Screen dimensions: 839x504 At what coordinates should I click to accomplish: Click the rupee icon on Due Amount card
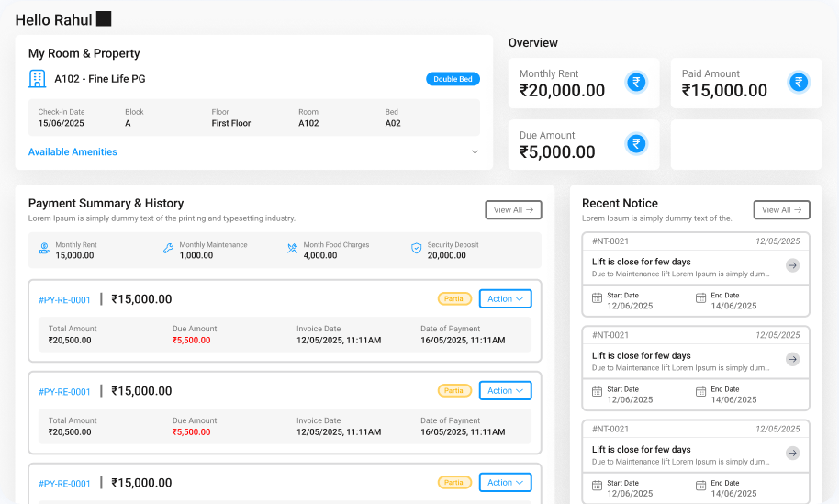click(x=636, y=144)
